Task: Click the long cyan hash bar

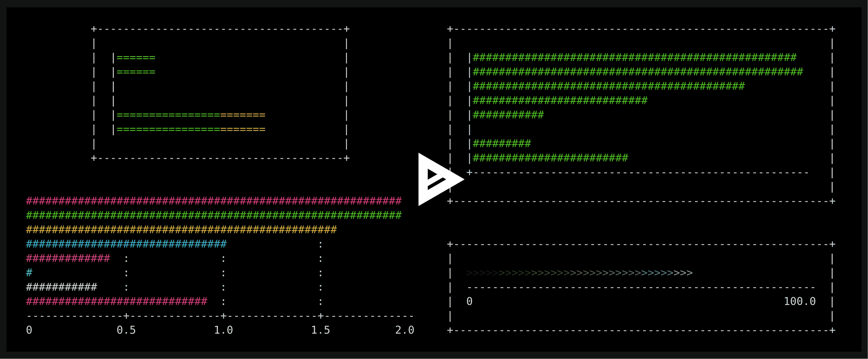Action: [126, 244]
